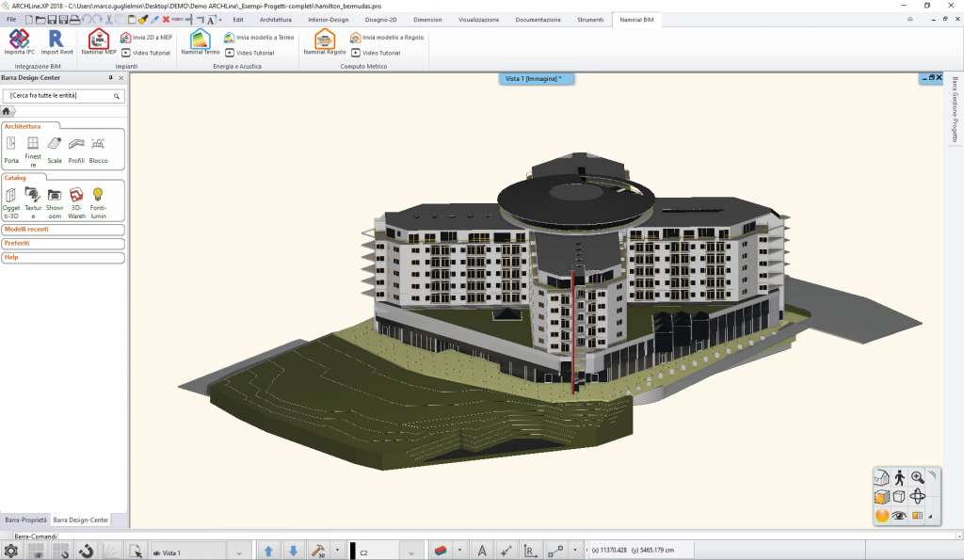Click the Print icon in quick toolbar
The image size is (964, 560).
tap(74, 20)
